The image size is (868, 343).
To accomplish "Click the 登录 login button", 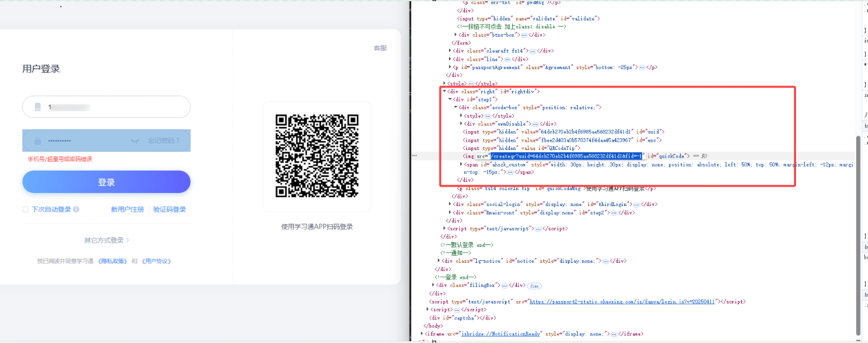I will coord(106,182).
